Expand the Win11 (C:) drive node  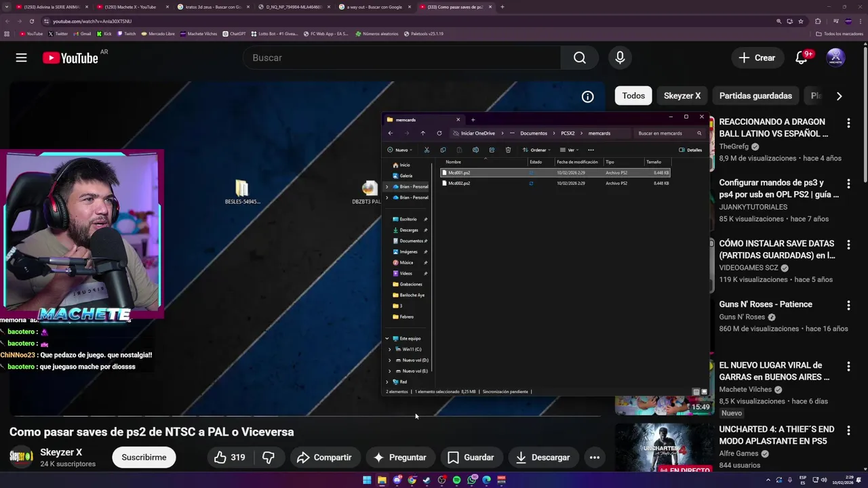point(389,349)
